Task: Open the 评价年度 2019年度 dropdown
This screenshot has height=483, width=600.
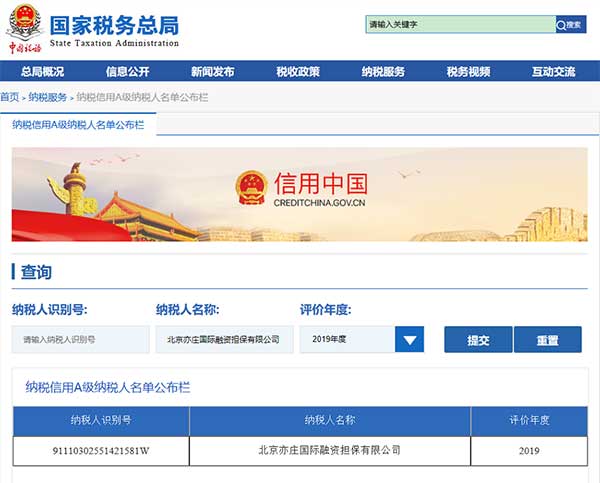Action: tap(362, 339)
